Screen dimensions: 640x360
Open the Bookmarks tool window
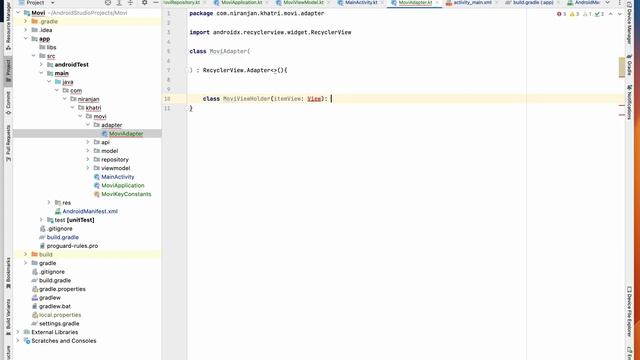coord(8,273)
